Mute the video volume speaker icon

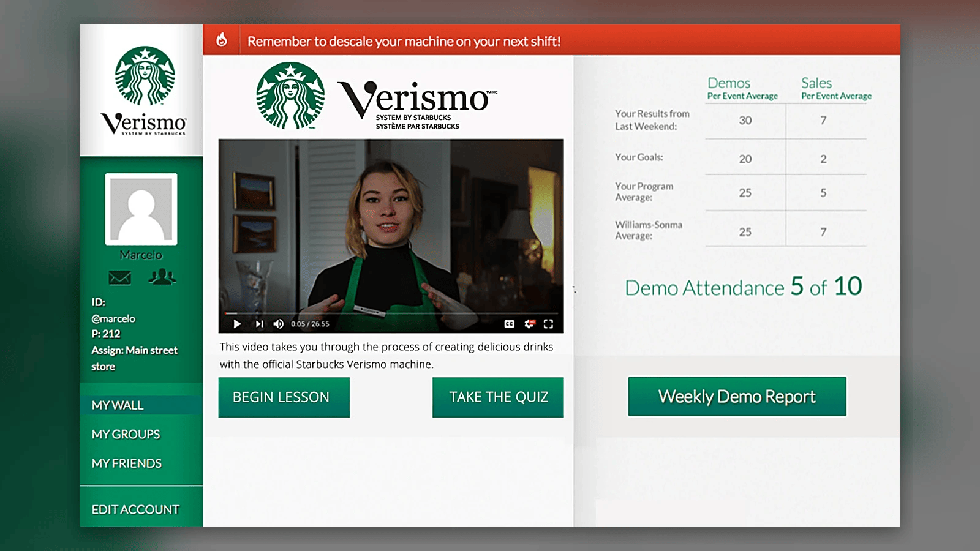pyautogui.click(x=279, y=324)
